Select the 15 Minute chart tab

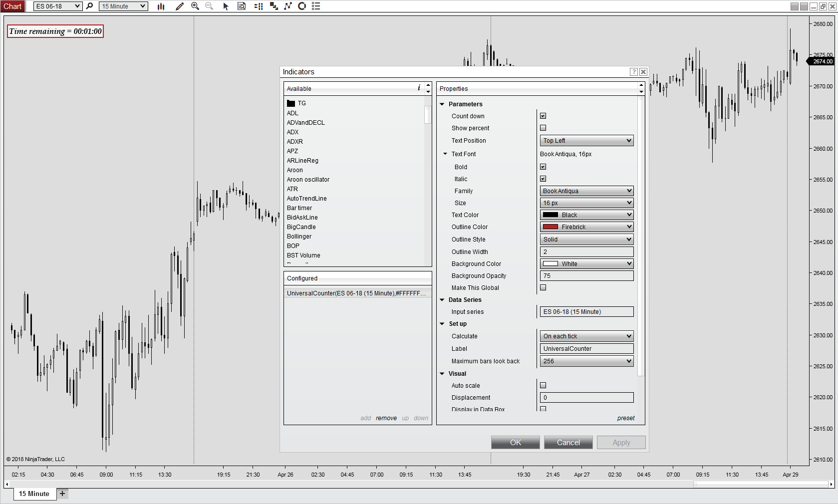(x=34, y=494)
